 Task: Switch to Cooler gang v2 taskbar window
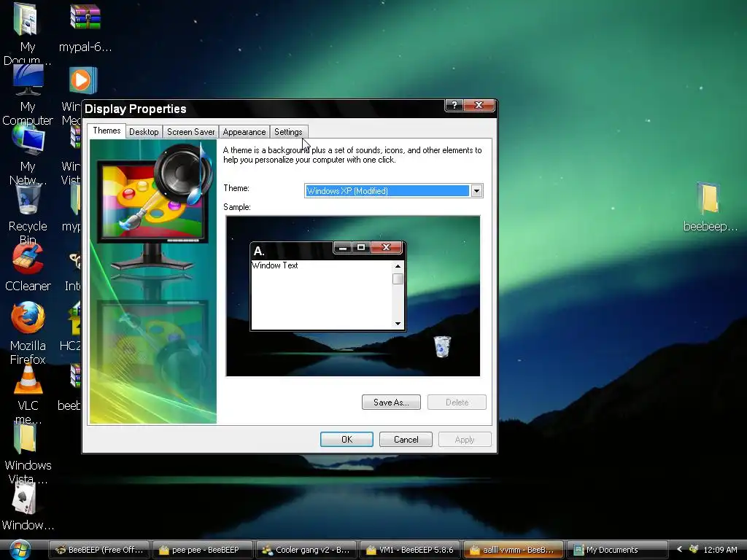click(306, 550)
